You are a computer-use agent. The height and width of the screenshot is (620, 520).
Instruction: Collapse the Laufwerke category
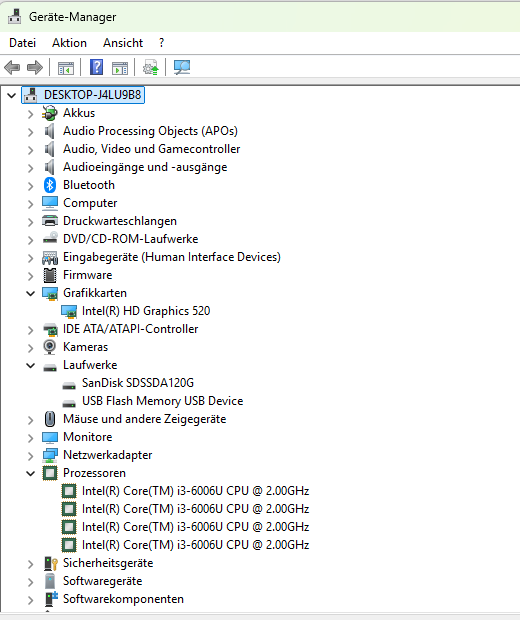click(30, 365)
